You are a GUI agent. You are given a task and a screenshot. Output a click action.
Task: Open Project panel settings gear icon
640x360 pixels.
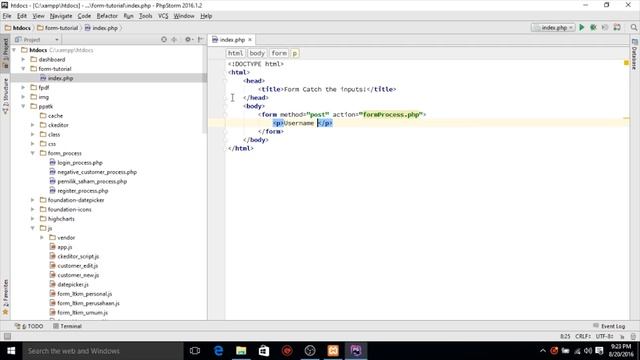pos(188,40)
